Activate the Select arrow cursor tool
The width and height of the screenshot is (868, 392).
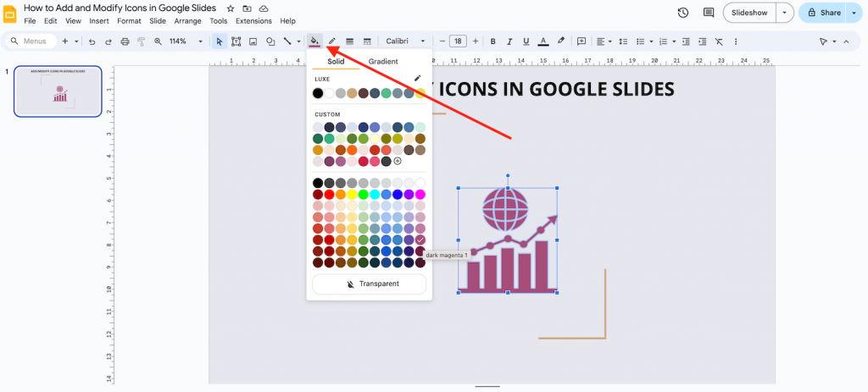click(220, 41)
